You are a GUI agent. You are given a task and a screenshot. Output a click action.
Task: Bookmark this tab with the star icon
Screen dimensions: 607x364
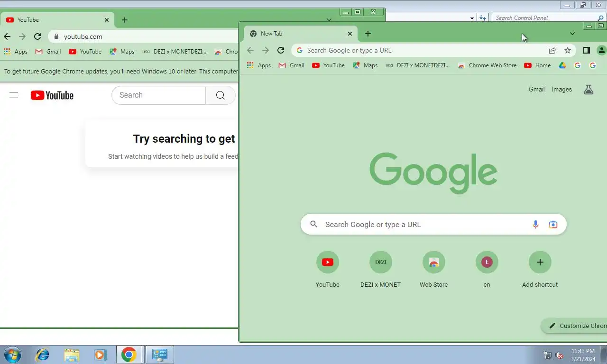pos(568,50)
